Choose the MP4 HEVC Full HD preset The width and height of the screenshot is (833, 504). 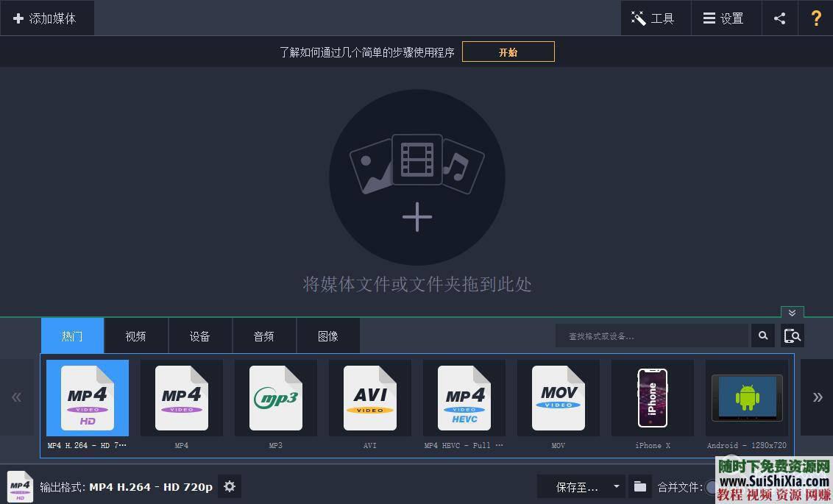[x=464, y=397]
